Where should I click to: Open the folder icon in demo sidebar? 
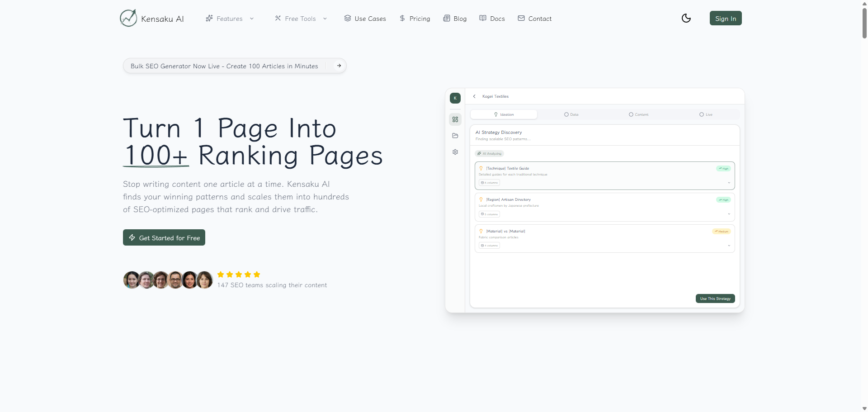pos(455,136)
